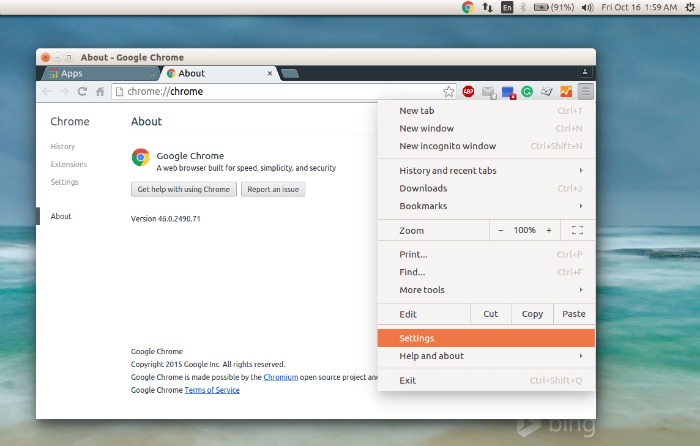Open Chrome indicator in system tray
This screenshot has height=446, width=700.
tap(468, 7)
